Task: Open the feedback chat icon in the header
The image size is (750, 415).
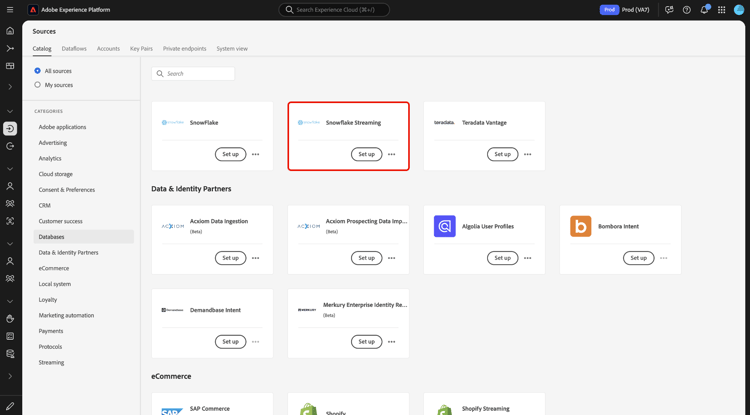Action: (x=669, y=10)
